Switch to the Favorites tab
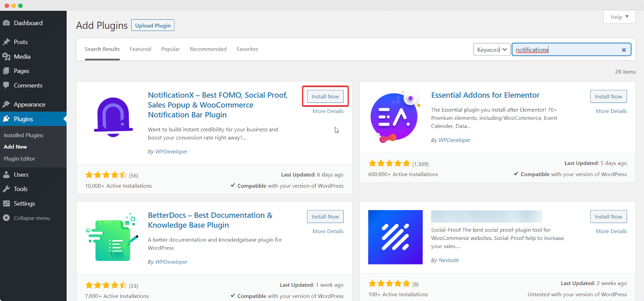This screenshot has width=644, height=301. pos(247,49)
